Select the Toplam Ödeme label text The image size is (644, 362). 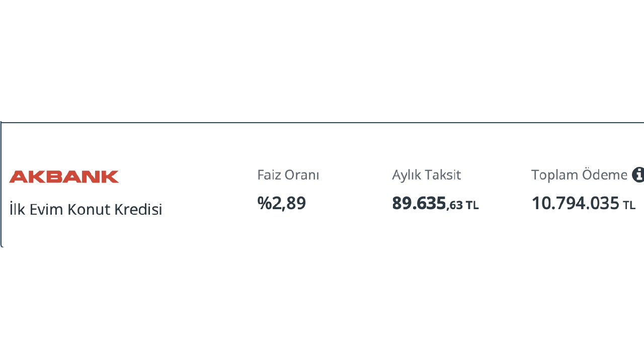(579, 175)
